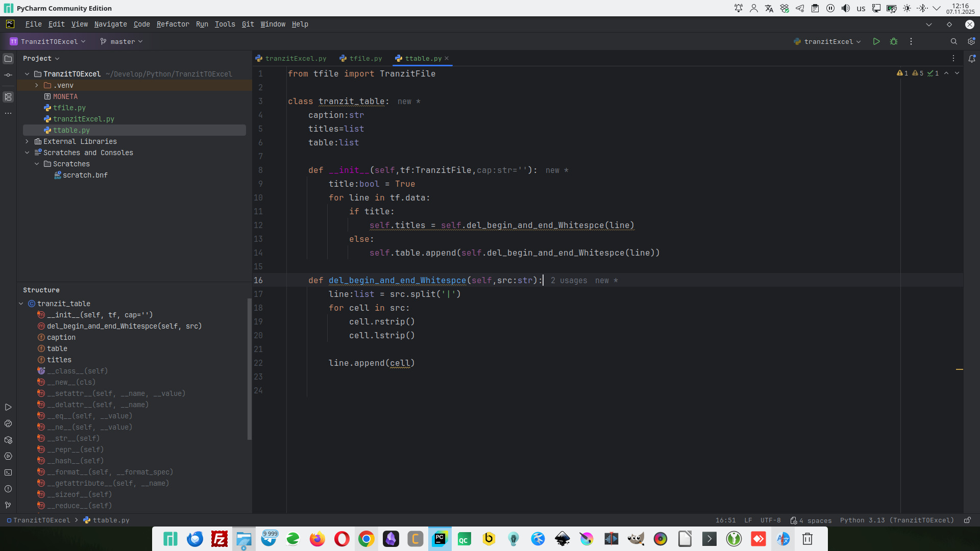This screenshot has height=551, width=980.
Task: Switch to the tfile.py editor tab
Action: [x=365, y=59]
